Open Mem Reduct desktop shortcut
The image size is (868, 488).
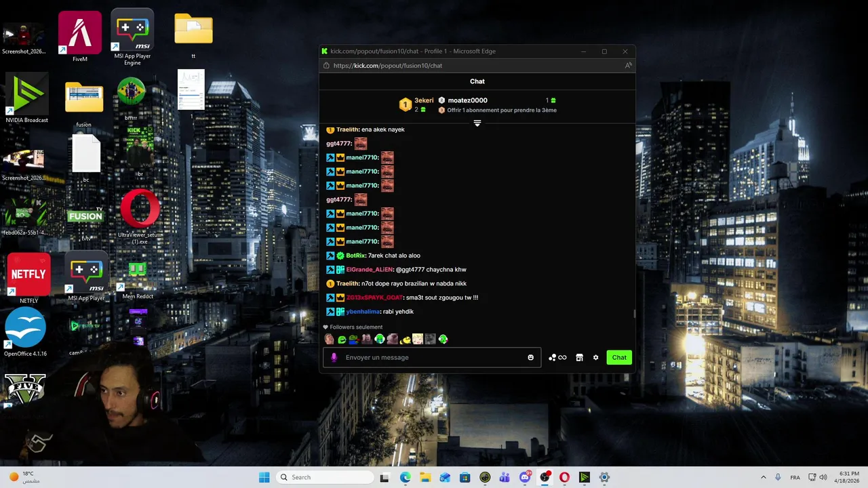point(138,280)
